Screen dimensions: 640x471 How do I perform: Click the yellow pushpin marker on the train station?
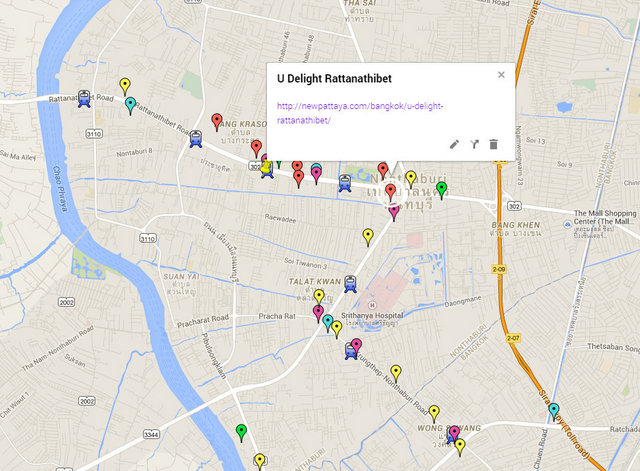tap(266, 167)
